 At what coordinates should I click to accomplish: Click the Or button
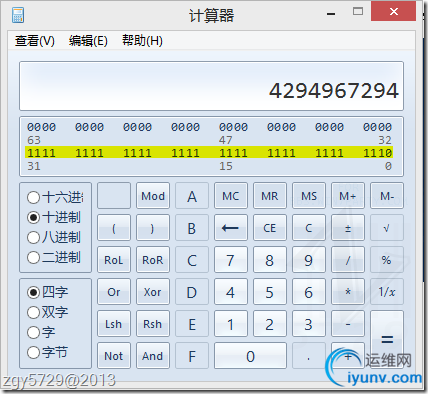coord(114,292)
